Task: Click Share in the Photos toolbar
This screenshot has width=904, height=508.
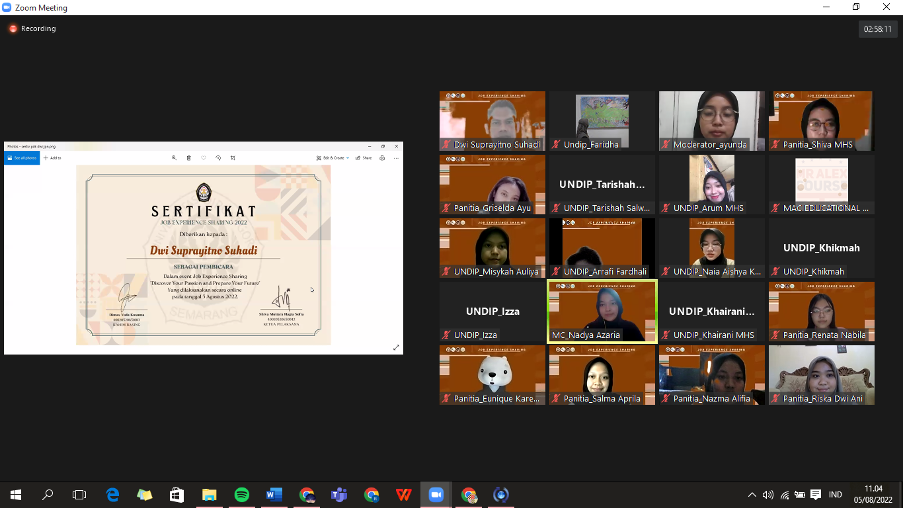Action: point(363,158)
